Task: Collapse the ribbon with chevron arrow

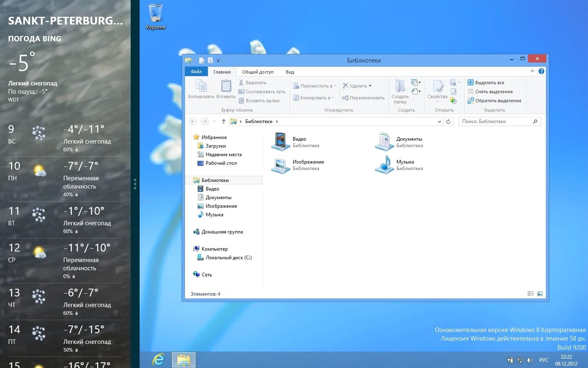Action: pos(532,71)
